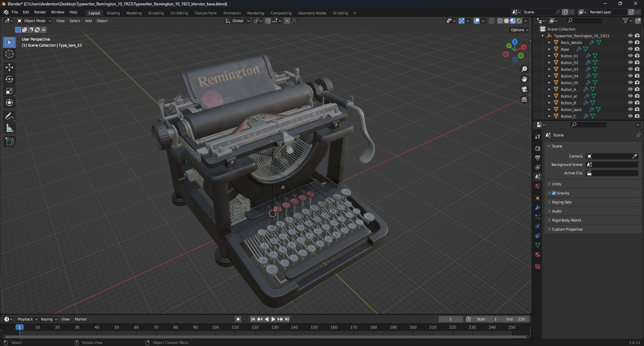This screenshot has width=644, height=346.
Task: Expand the Button_A tree item
Action: 549,90
